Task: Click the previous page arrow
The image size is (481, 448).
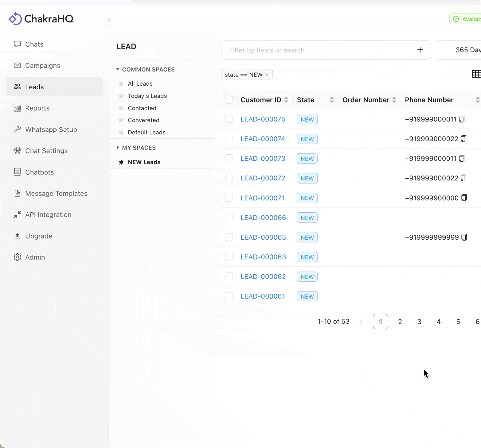Action: click(x=361, y=322)
